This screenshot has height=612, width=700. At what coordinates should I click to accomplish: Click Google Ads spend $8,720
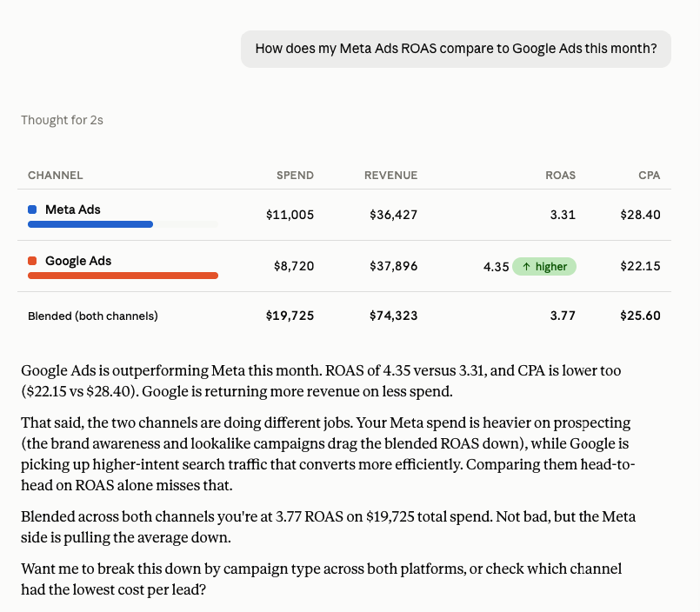click(294, 266)
